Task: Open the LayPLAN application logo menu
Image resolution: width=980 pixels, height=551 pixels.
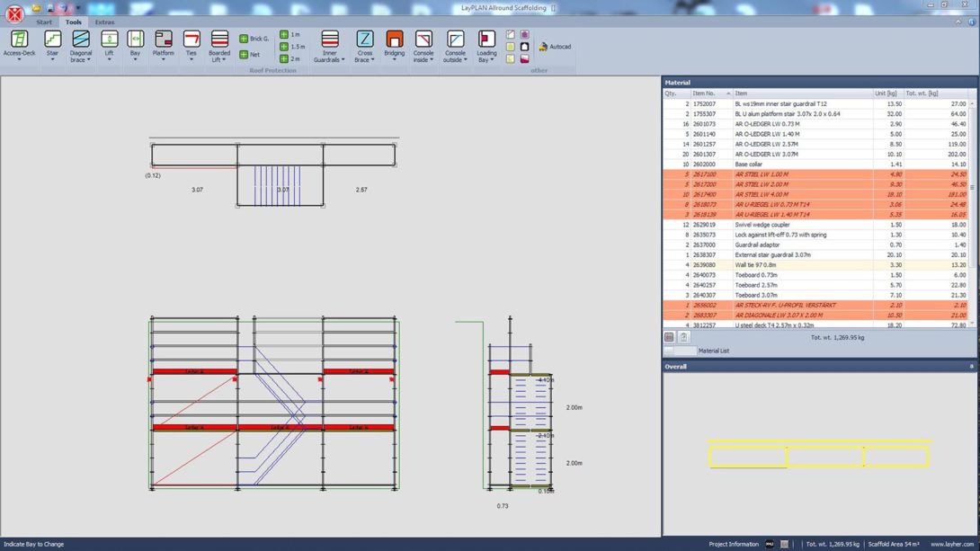Action: (14, 13)
